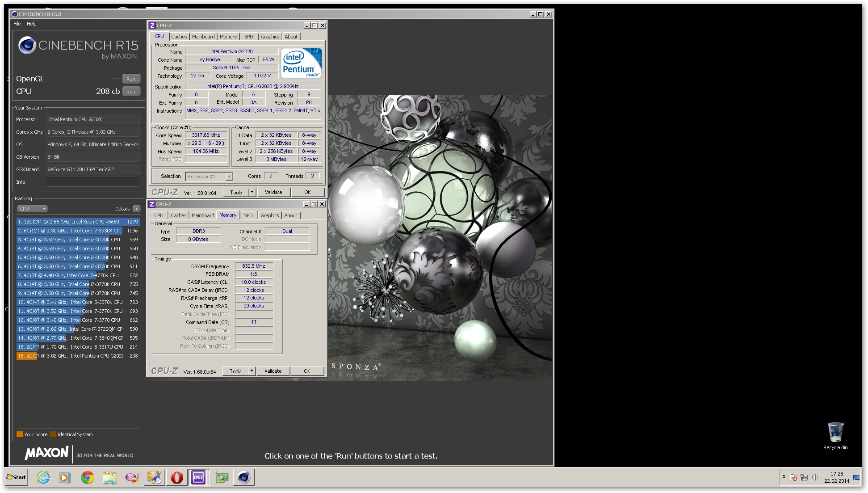Click OK in upper CPU-Z window

pos(307,192)
